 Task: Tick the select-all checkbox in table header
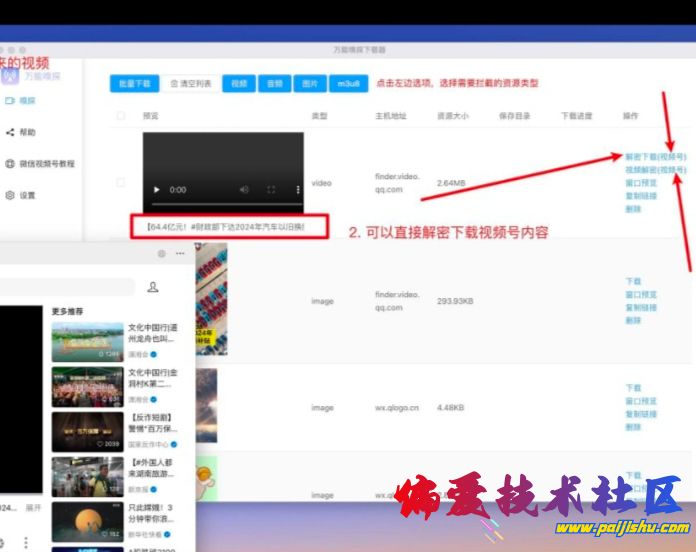pos(121,116)
